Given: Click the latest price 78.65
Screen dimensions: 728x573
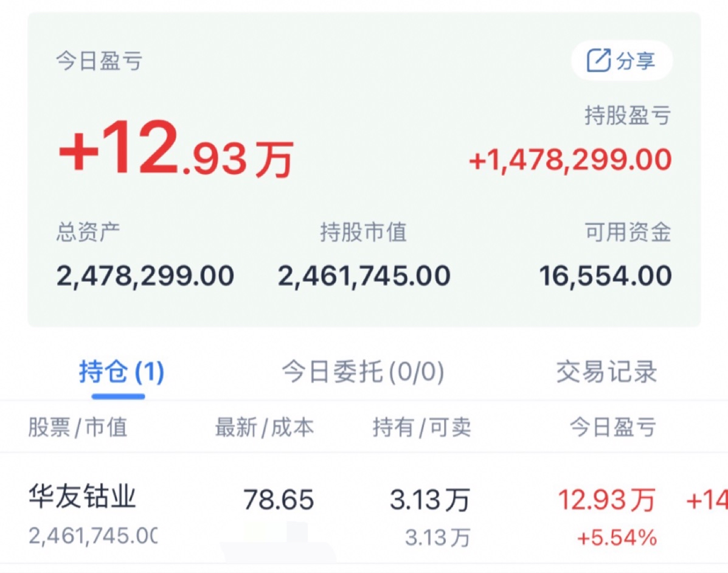Looking at the screenshot, I should [279, 501].
